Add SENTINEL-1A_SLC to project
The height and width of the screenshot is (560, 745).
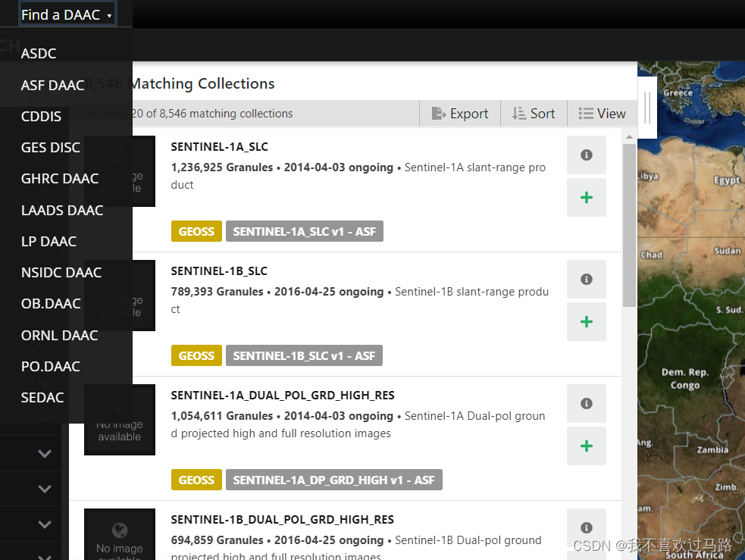587,198
